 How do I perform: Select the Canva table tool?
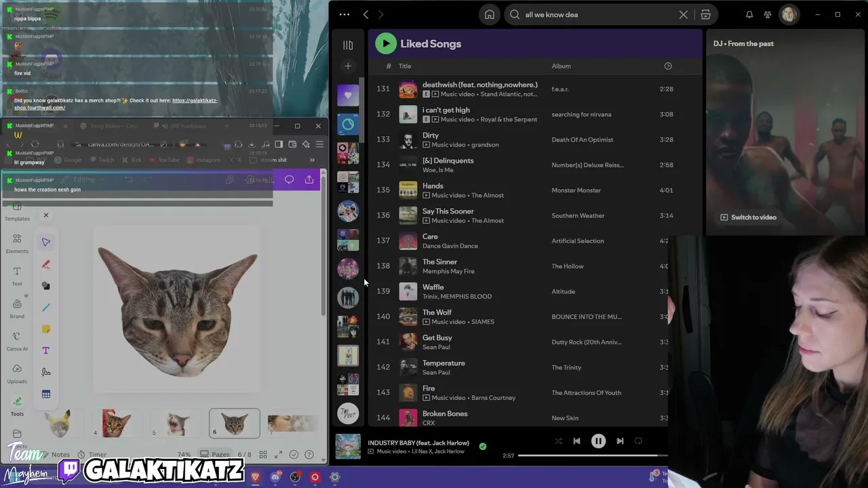pos(46,394)
